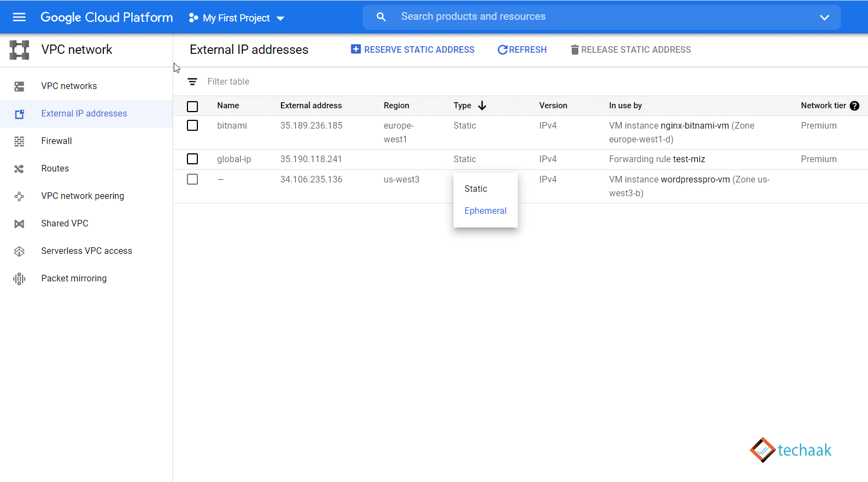
Task: Click Reserve Static Address button
Action: 413,49
